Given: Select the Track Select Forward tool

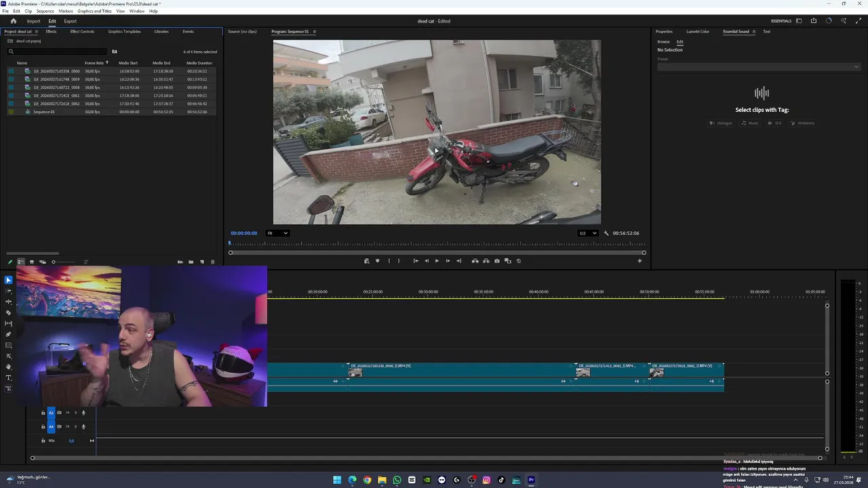Looking at the screenshot, I should pos(8,291).
